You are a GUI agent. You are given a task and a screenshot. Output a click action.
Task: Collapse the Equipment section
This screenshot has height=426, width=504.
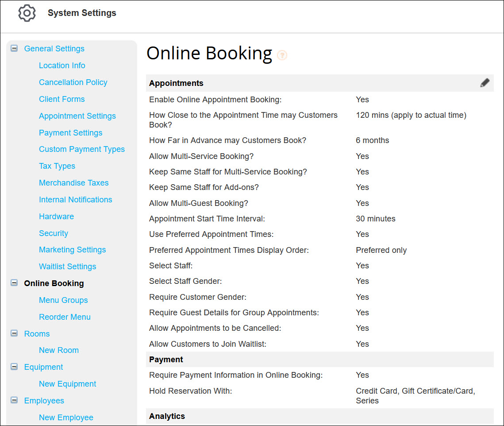tap(14, 367)
